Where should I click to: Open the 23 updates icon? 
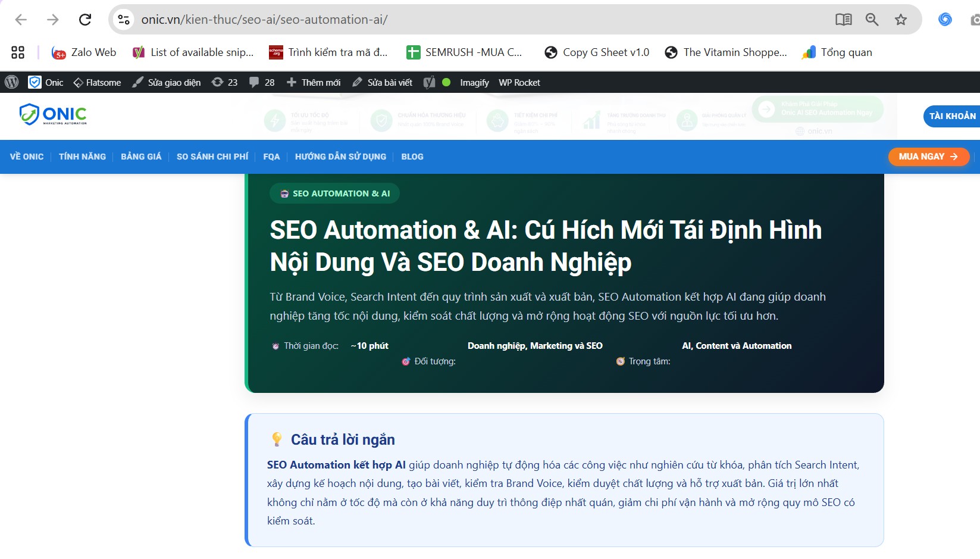(224, 82)
